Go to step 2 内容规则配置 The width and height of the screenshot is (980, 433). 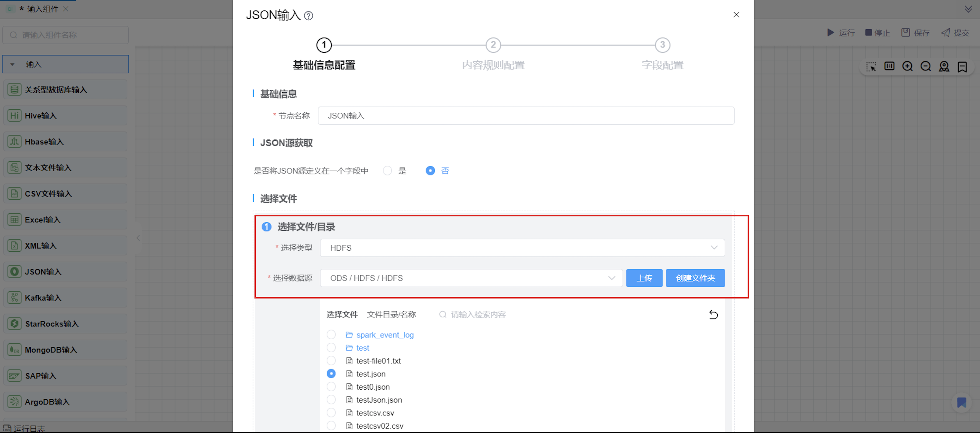coord(493,45)
